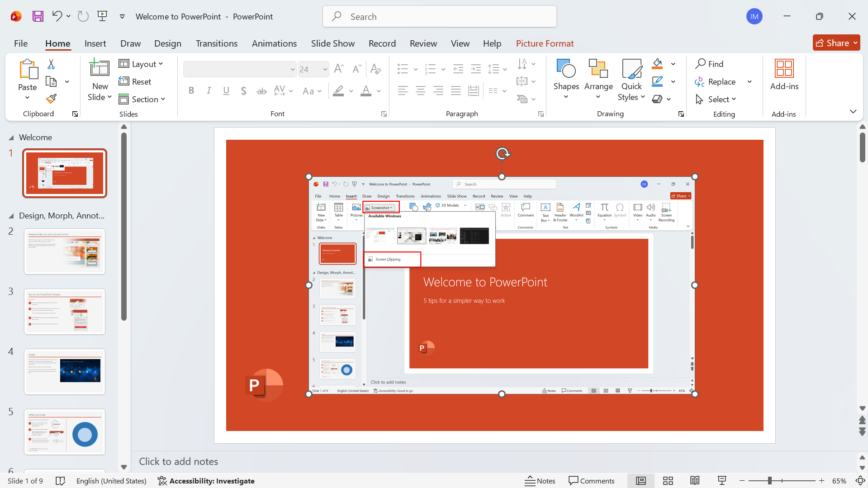
Task: Zoom in with the plus button
Action: coord(821,481)
